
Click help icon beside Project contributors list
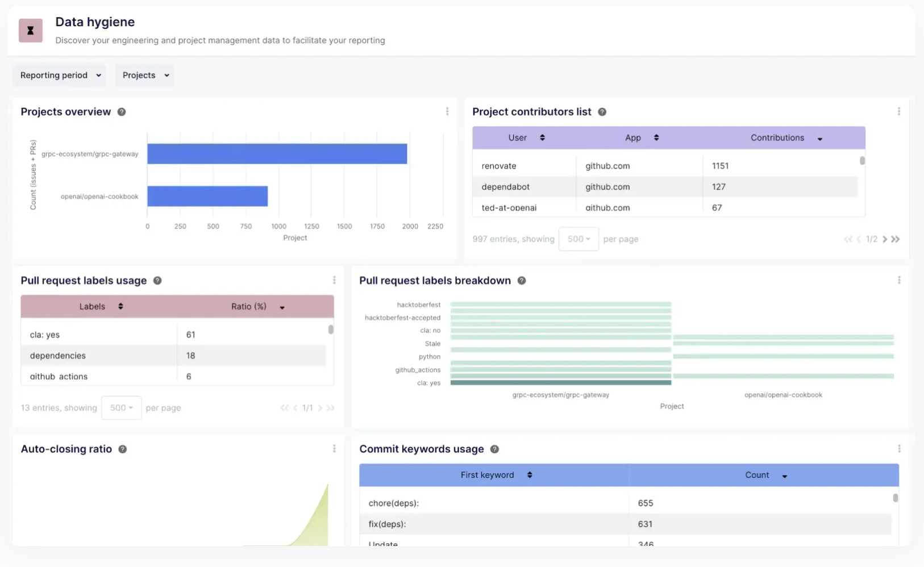tap(602, 112)
